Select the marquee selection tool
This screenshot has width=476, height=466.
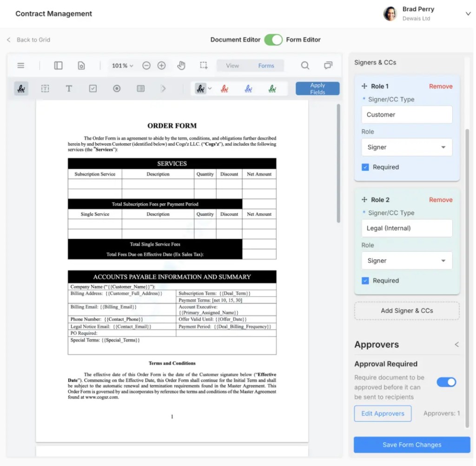[204, 66]
